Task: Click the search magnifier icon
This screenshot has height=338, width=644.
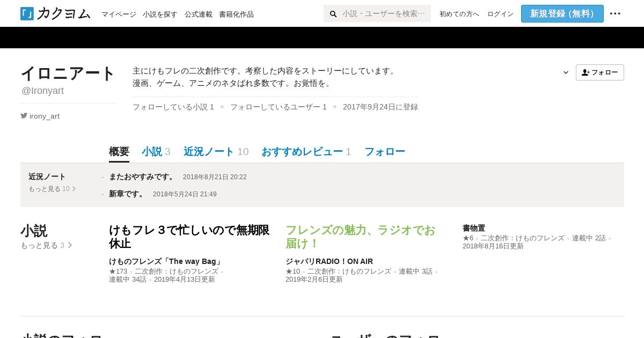Action: pyautogui.click(x=333, y=13)
